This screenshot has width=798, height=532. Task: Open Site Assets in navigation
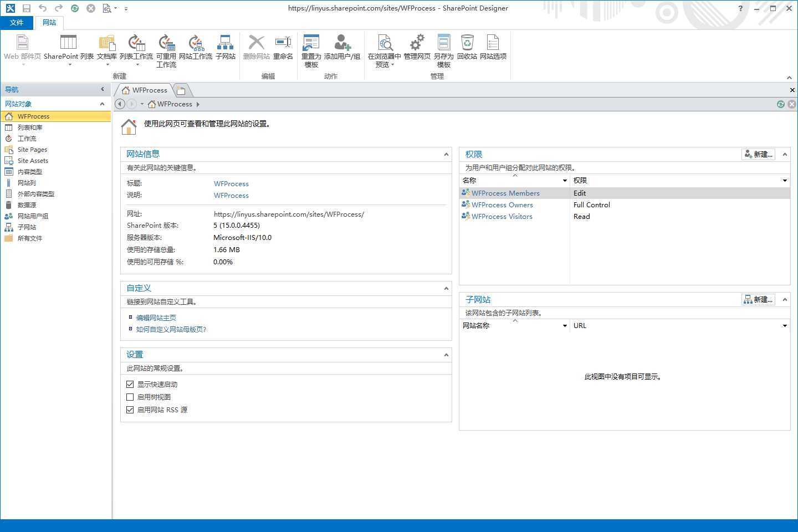tap(33, 161)
